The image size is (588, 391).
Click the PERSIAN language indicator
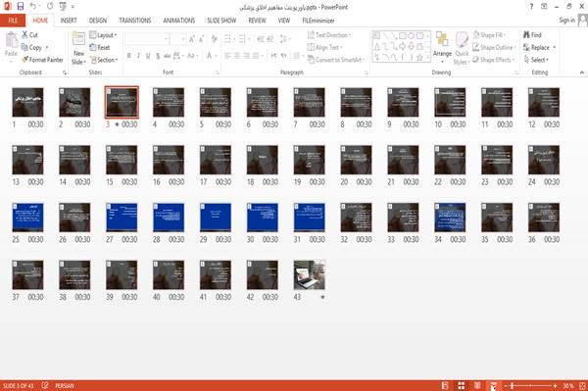[x=65, y=385]
